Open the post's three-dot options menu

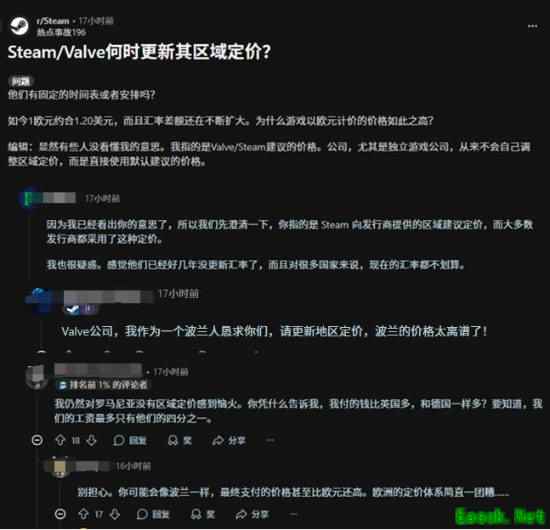tap(532, 26)
